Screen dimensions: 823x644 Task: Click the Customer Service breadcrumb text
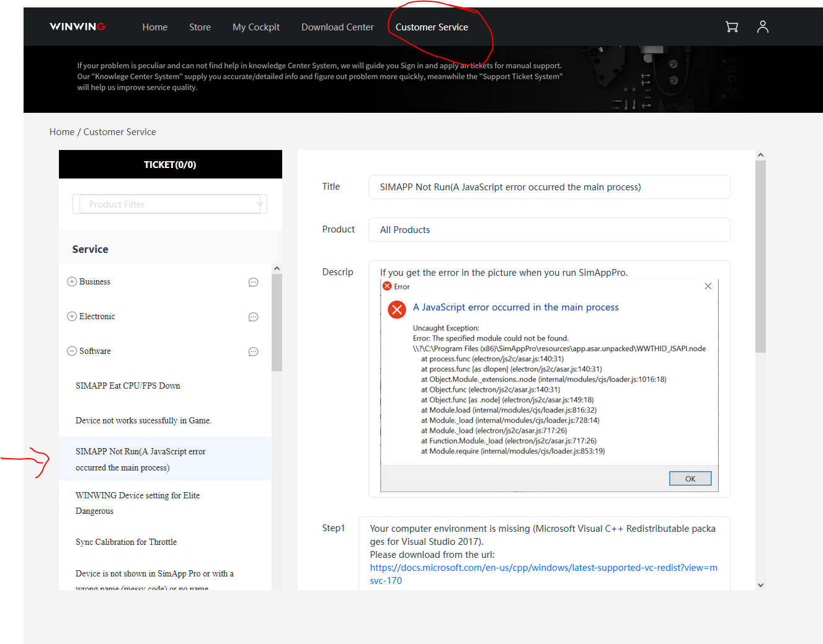[120, 132]
